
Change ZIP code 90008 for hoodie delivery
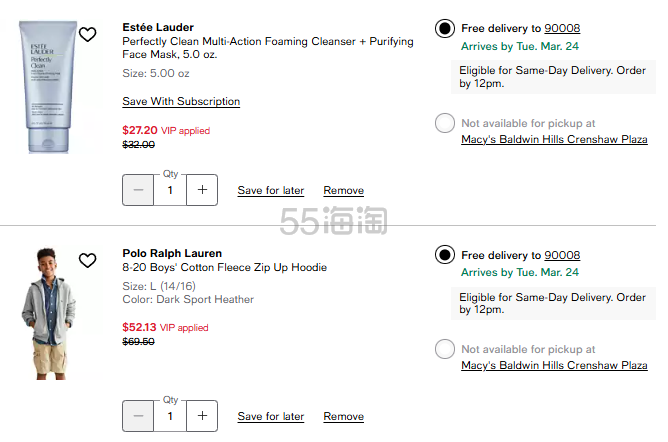pyautogui.click(x=562, y=255)
